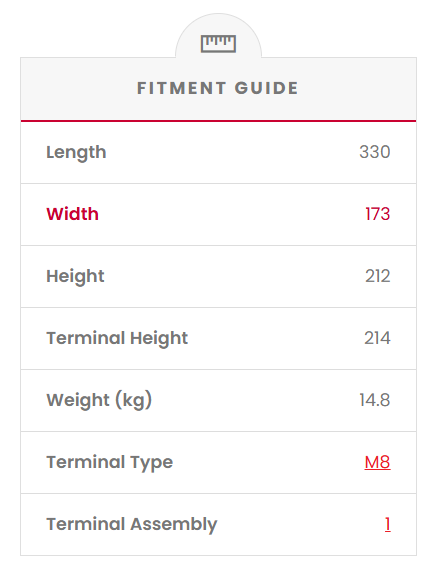Click the Terminal Height value 214
This screenshot has height=568, width=429.
pyautogui.click(x=377, y=338)
